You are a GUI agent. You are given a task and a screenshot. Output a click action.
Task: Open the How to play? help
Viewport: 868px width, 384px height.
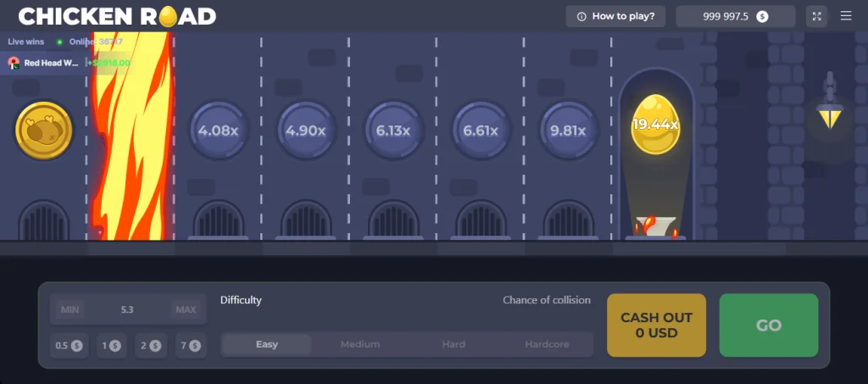pyautogui.click(x=615, y=16)
